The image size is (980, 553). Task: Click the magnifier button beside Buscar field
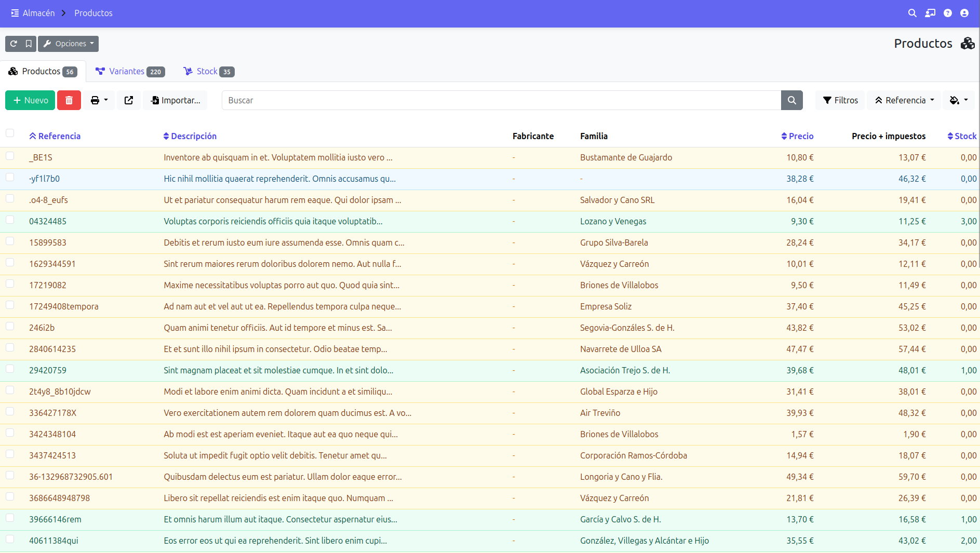pos(791,100)
